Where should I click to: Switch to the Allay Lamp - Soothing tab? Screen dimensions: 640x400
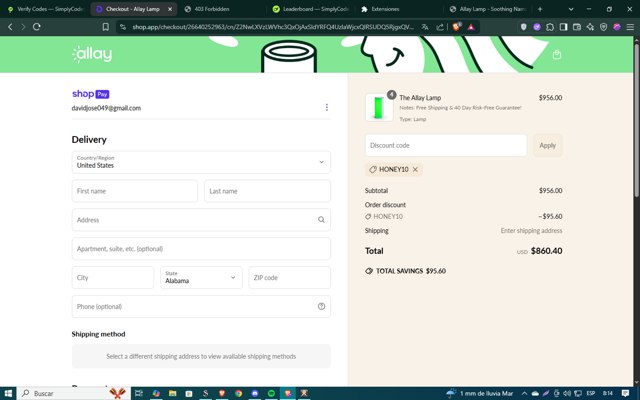pos(487,9)
